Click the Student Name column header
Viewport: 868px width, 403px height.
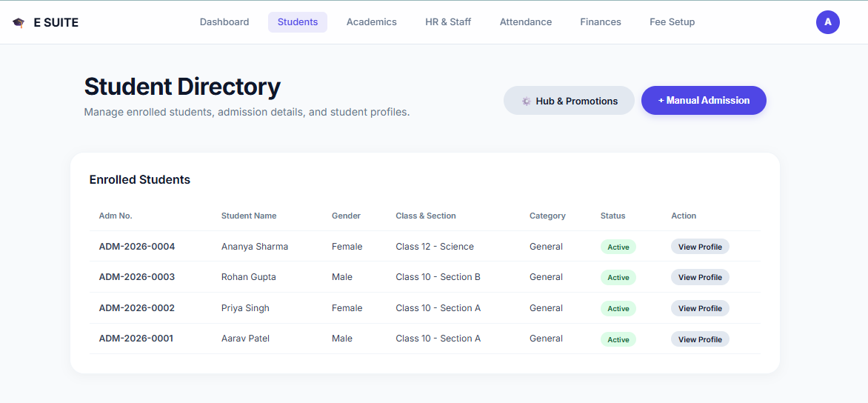point(249,216)
